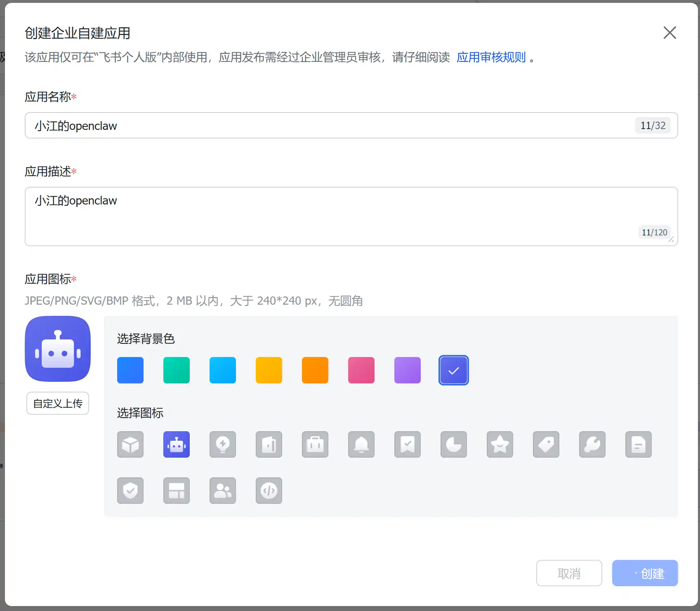Select the lightbulb icon
Viewport: 700px width, 611px height.
pyautogui.click(x=222, y=444)
